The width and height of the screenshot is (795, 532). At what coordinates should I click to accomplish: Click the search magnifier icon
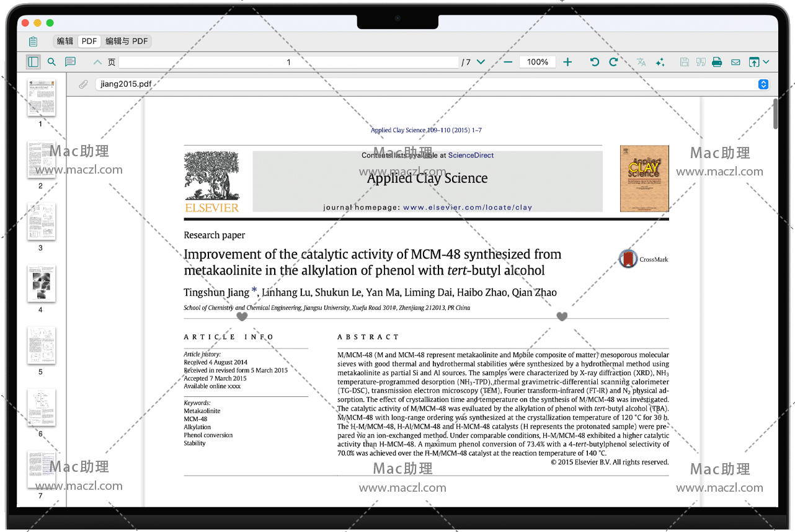(x=52, y=62)
